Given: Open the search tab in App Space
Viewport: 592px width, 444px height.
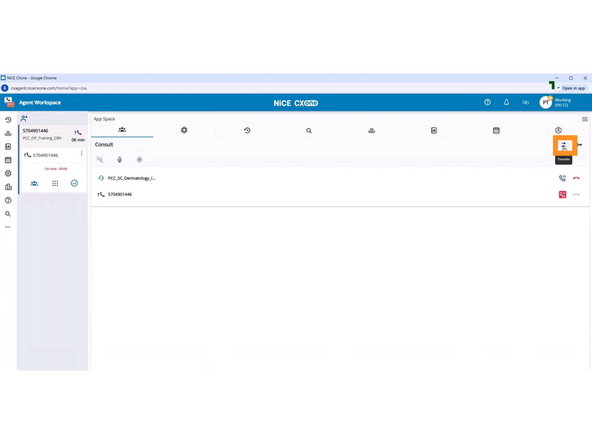Looking at the screenshot, I should click(309, 131).
